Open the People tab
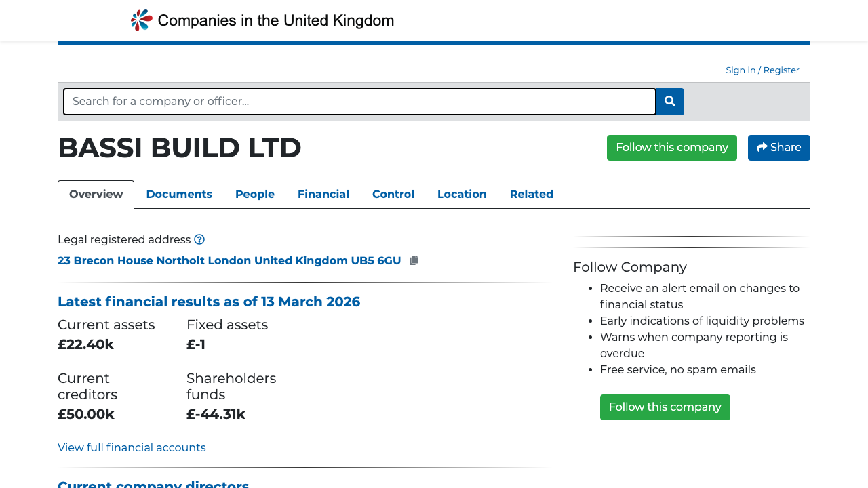This screenshot has height=488, width=868. pyautogui.click(x=254, y=194)
